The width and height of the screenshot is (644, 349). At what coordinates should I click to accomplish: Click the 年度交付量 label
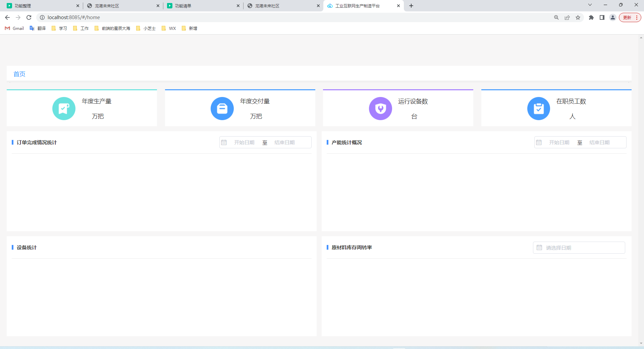(255, 101)
